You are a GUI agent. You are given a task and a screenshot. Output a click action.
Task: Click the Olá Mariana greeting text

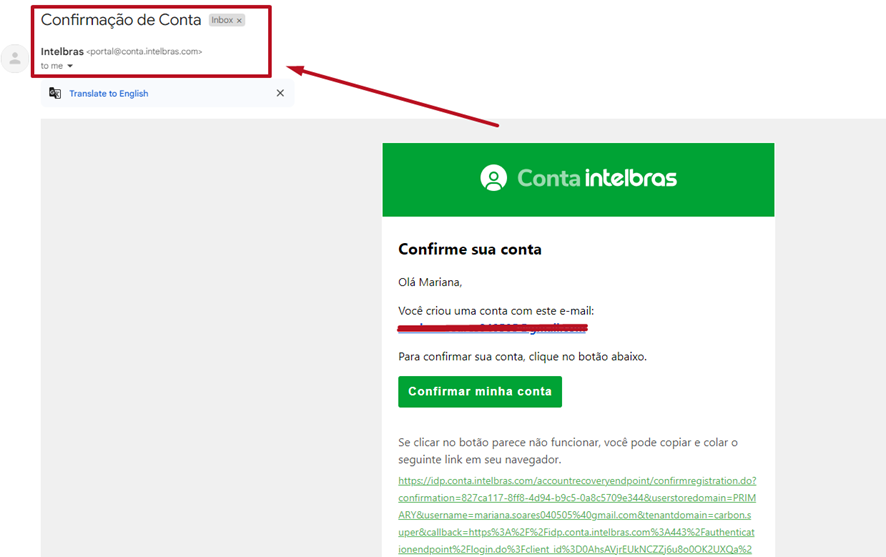430,282
